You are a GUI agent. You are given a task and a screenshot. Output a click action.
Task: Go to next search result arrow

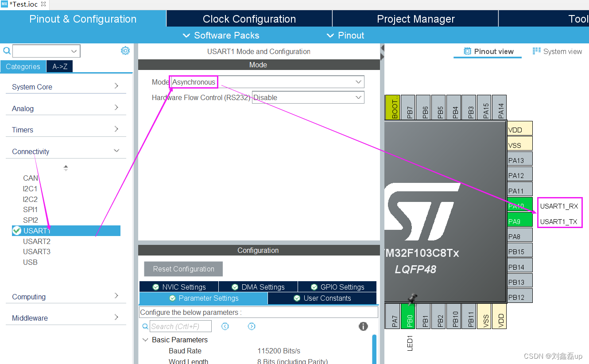(252, 326)
